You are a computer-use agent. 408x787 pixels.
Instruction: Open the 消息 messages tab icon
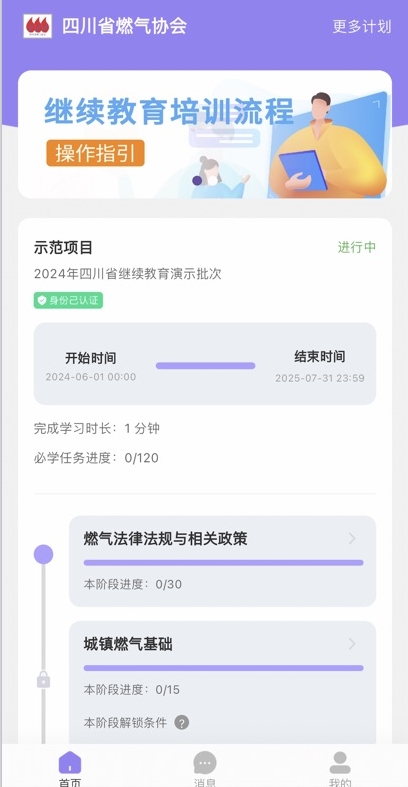click(205, 762)
